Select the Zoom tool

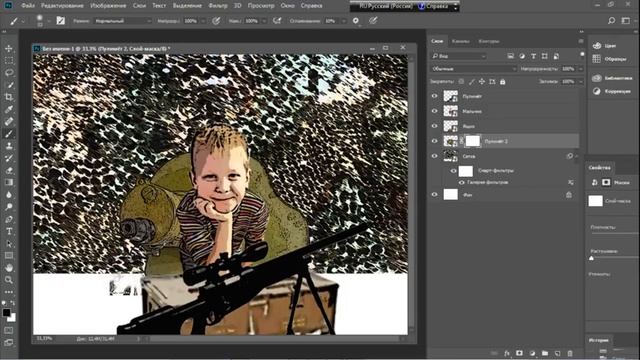pos(9,280)
